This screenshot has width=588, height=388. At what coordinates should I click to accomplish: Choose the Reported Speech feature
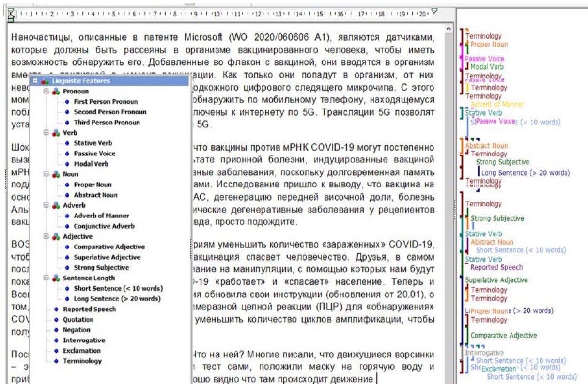[89, 309]
